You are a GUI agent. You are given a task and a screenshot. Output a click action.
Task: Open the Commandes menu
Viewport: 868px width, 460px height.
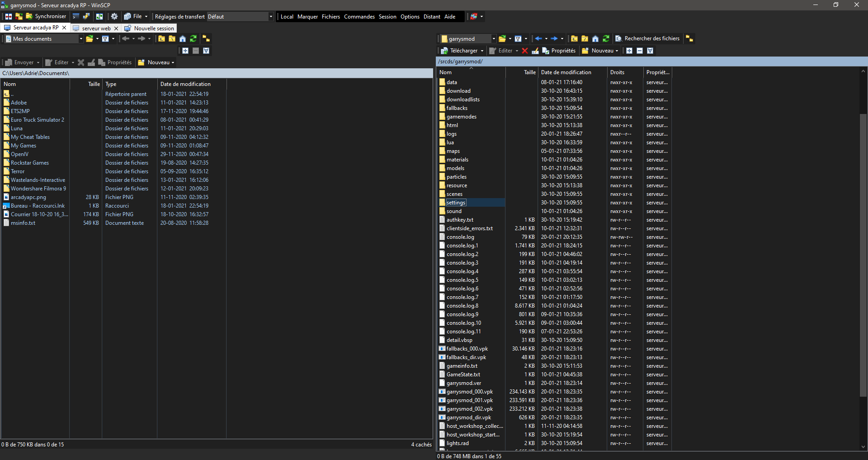[x=359, y=17]
